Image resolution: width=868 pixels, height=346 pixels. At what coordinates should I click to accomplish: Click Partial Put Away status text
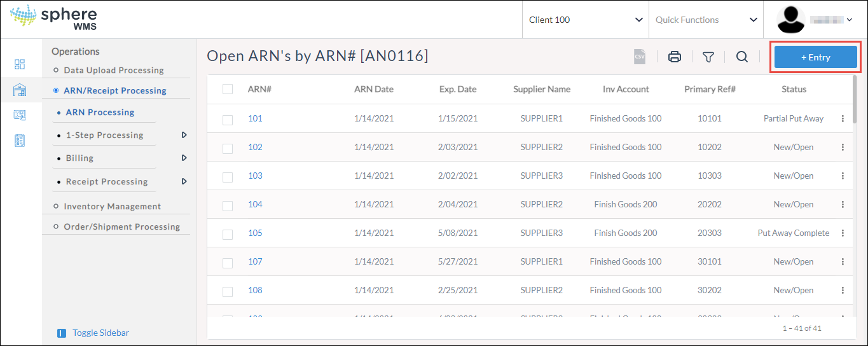[794, 118]
